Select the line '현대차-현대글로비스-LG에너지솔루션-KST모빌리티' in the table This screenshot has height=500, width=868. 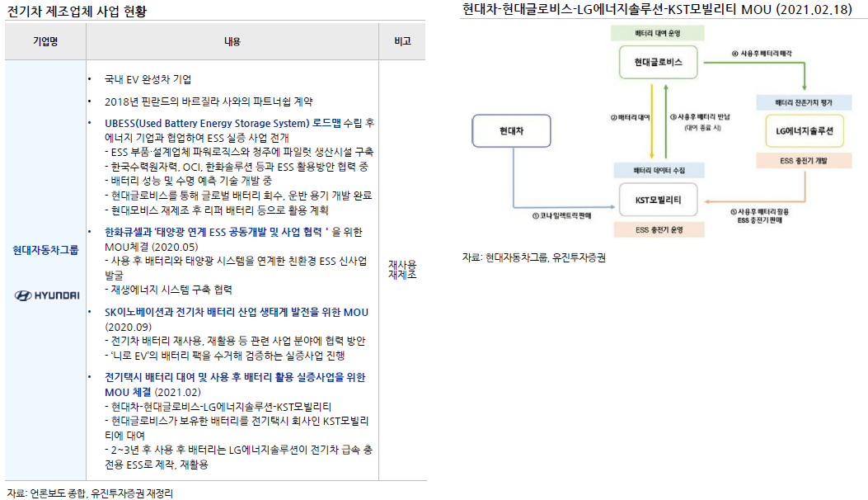218,406
